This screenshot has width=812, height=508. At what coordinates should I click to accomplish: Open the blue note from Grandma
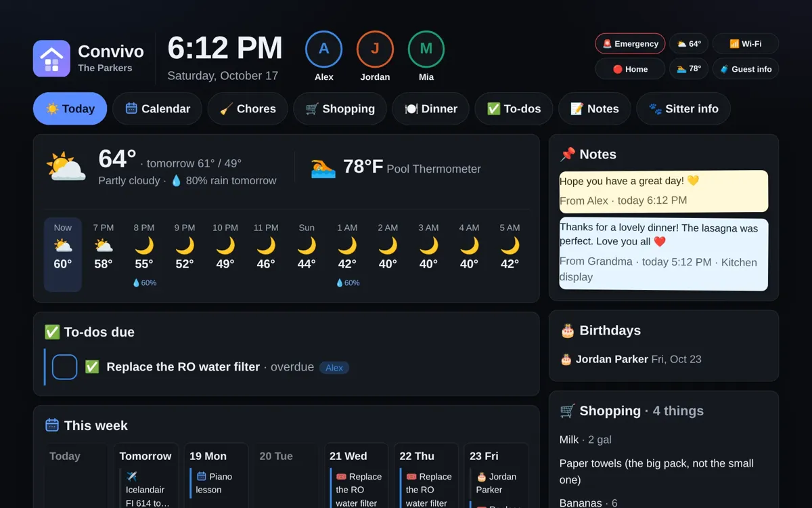[x=664, y=255]
